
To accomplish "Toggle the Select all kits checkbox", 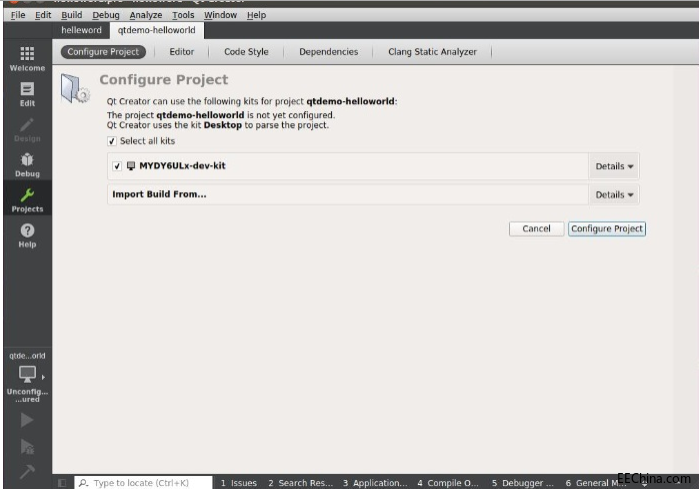I will coord(112,141).
